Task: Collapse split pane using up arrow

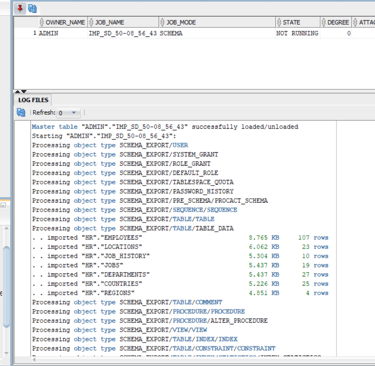Action: click(x=17, y=91)
